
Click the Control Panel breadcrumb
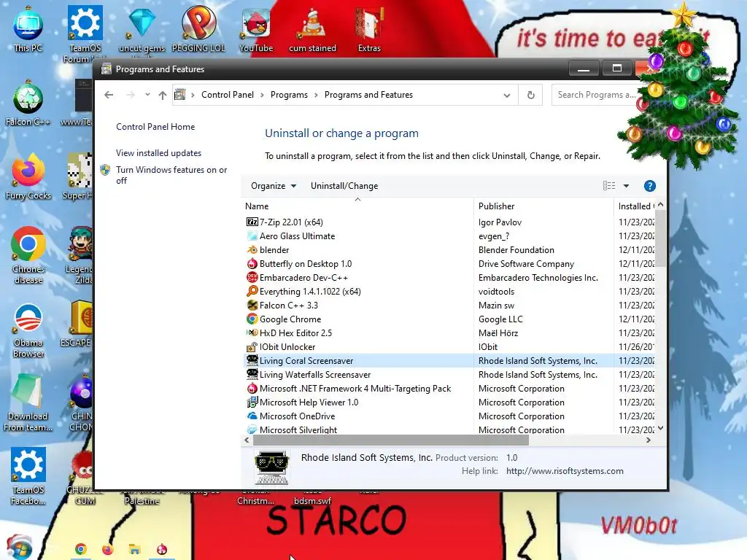[228, 95]
